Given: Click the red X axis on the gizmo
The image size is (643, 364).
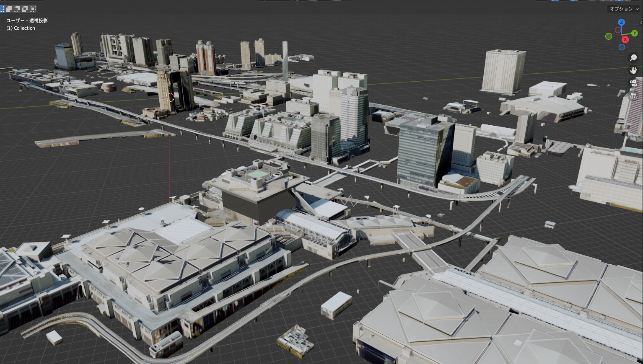Looking at the screenshot, I should [625, 39].
